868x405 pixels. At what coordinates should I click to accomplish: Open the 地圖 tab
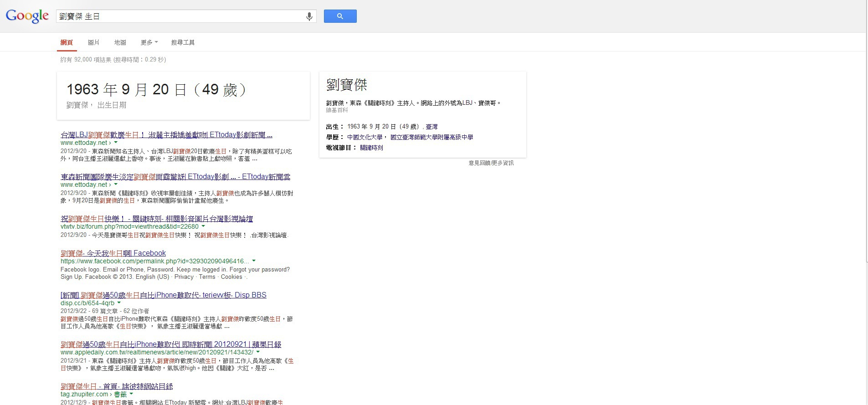tap(120, 42)
